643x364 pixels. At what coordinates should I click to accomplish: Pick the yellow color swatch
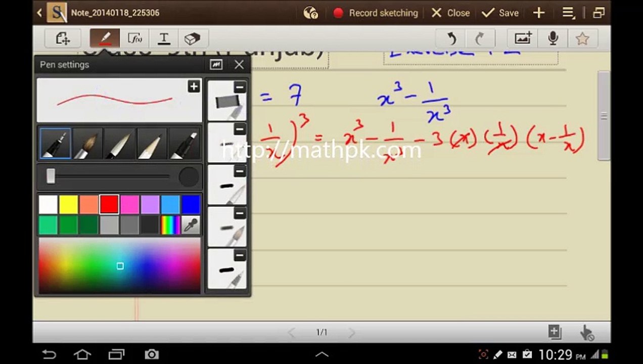[68, 205]
